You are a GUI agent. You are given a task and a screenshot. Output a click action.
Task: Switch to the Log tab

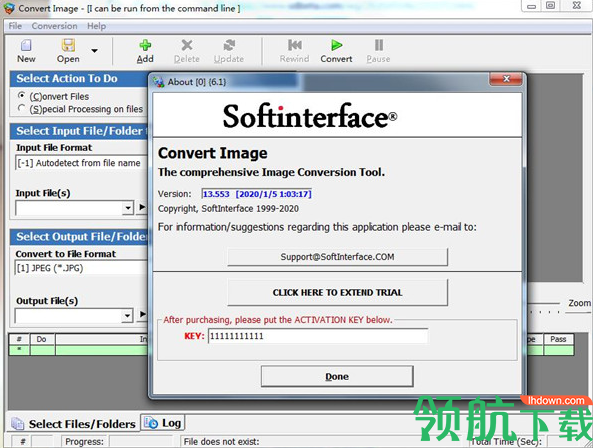point(163,423)
